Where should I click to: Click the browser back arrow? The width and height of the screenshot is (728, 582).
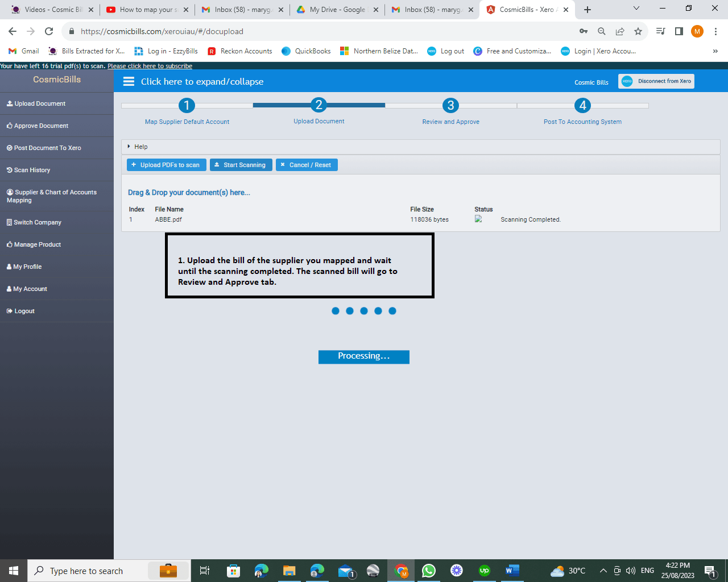click(x=13, y=31)
